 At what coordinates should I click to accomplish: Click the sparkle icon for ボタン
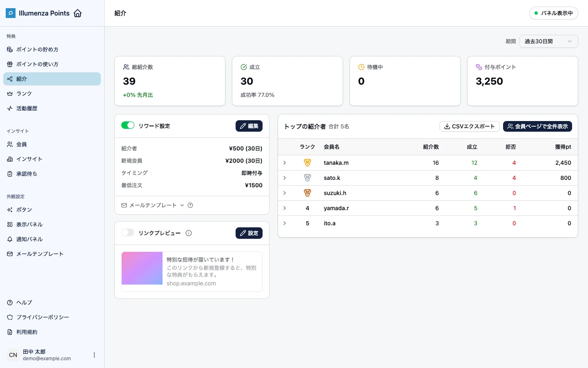[x=10, y=210]
